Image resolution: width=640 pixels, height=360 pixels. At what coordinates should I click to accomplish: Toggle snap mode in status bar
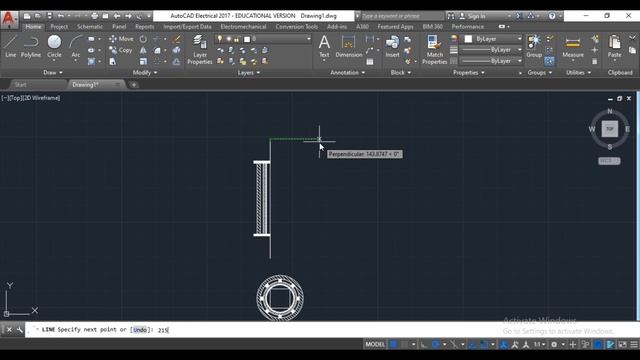[x=404, y=344]
